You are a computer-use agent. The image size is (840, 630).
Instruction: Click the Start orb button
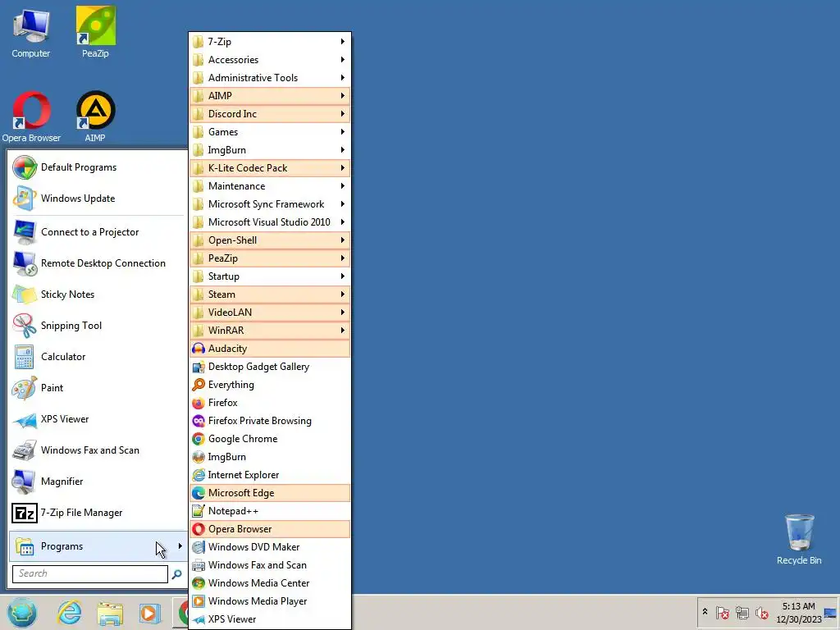[22, 613]
